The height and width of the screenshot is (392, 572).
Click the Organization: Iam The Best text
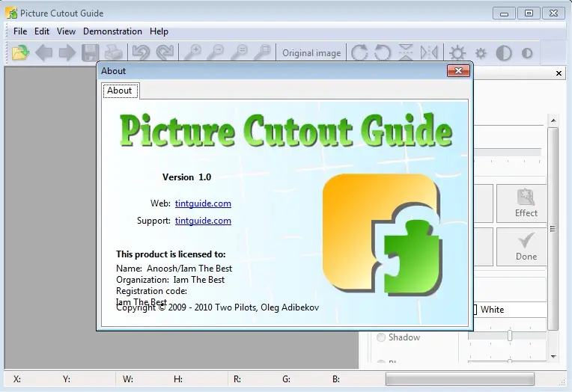click(171, 280)
